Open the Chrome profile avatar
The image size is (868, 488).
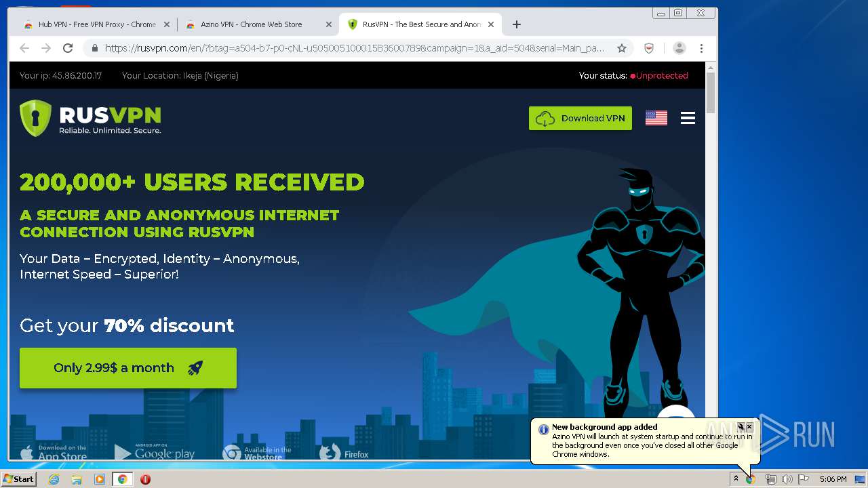(x=679, y=48)
